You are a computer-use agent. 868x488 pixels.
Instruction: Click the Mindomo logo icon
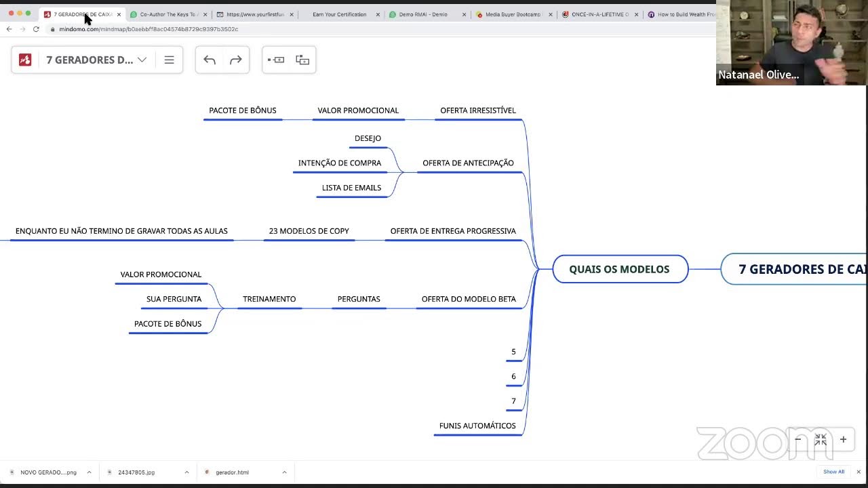point(25,60)
